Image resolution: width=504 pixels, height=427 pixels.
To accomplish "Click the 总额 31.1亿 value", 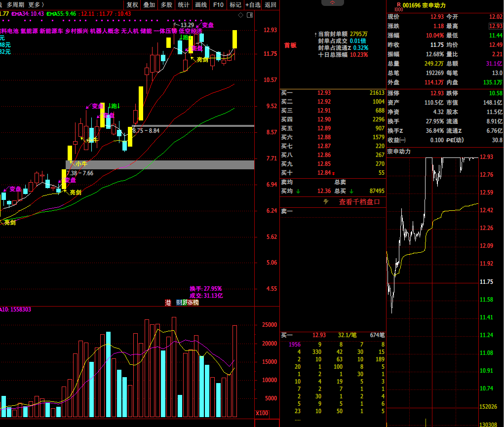I will (x=494, y=64).
